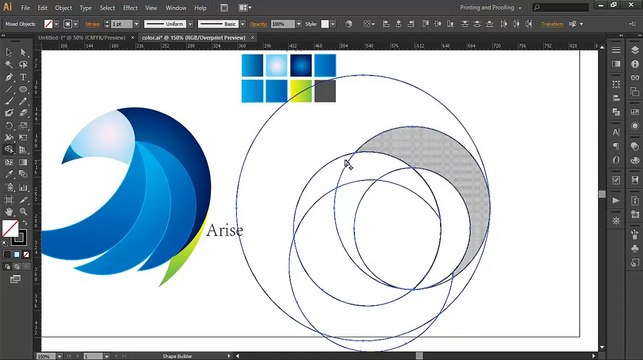This screenshot has width=643, height=360.
Task: Click the search field in the application bar
Action: 561,7
